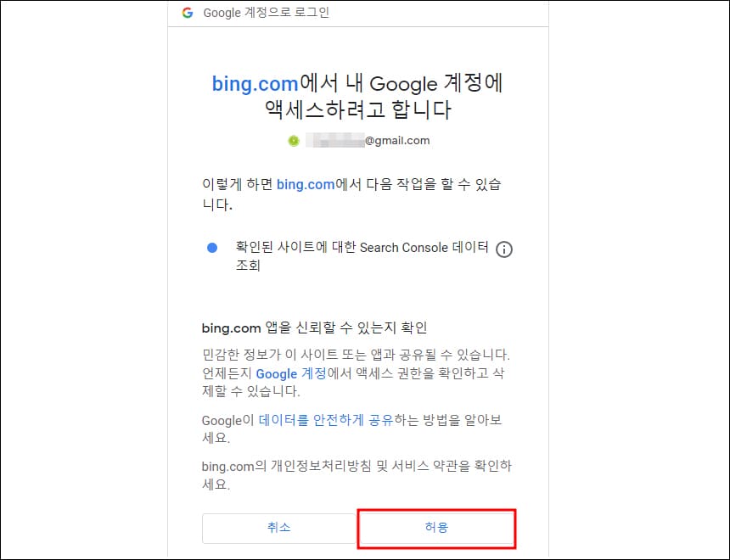Click the account avatar next to gmail address
Image resolution: width=730 pixels, height=560 pixels.
294,140
